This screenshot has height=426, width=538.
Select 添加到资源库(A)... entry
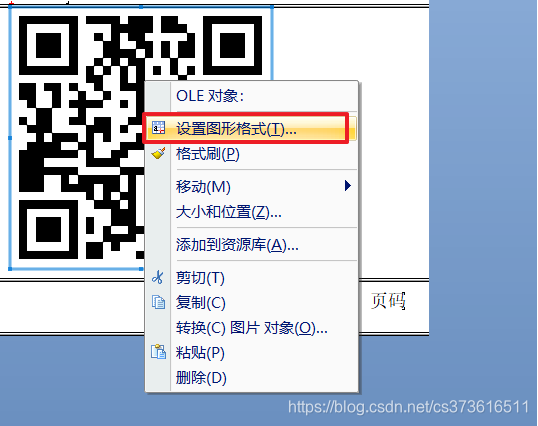pos(251,245)
